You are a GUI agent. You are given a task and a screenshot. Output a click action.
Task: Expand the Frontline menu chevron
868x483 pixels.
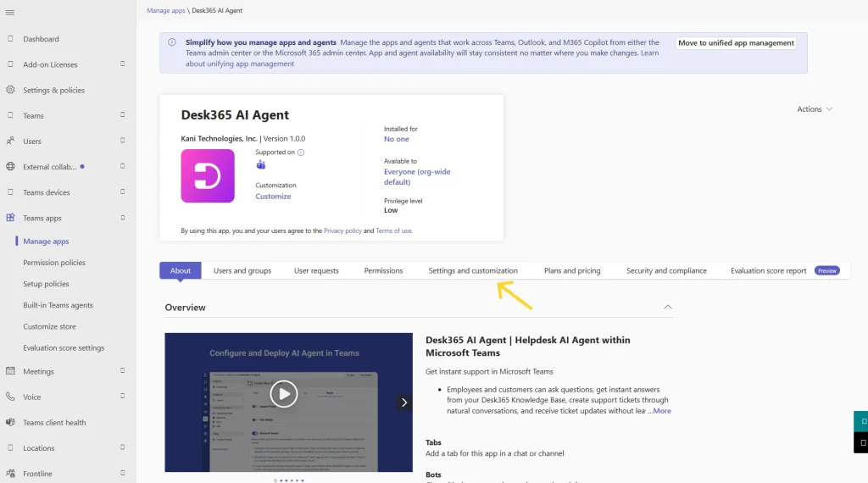pos(122,473)
